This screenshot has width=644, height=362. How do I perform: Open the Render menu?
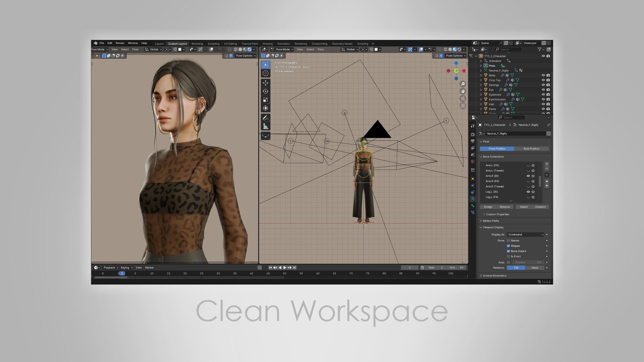(x=120, y=43)
